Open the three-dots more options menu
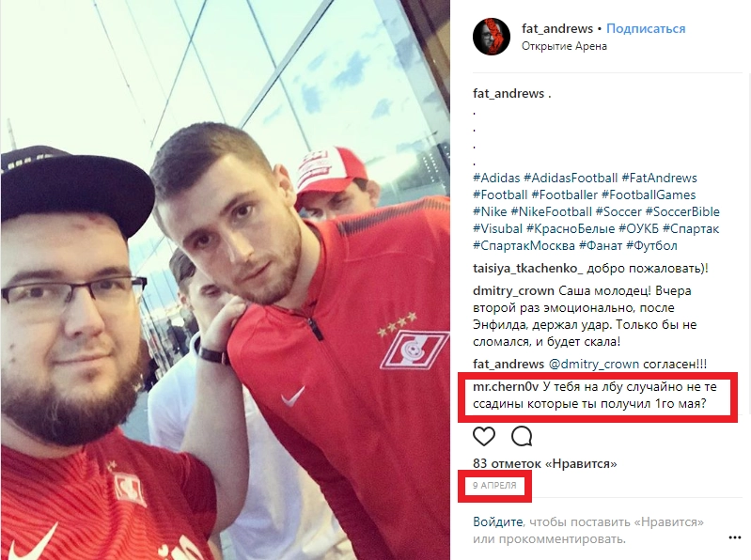 point(735,538)
